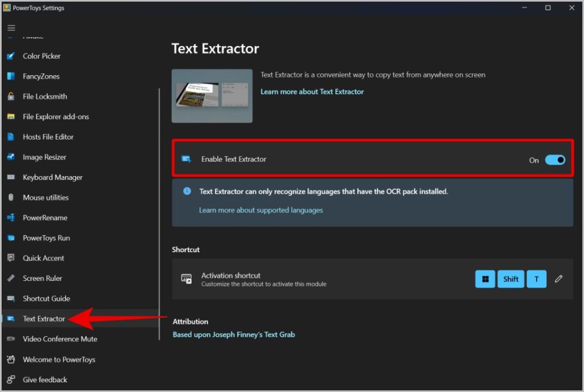Screen dimensions: 584x392
Task: Click the File Locksmith padlock icon
Action: (x=11, y=96)
